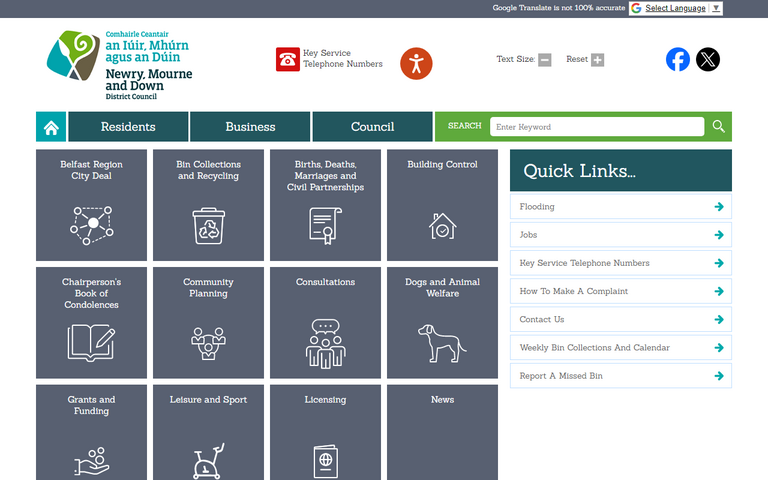Increase text size with plus button

pyautogui.click(x=598, y=60)
